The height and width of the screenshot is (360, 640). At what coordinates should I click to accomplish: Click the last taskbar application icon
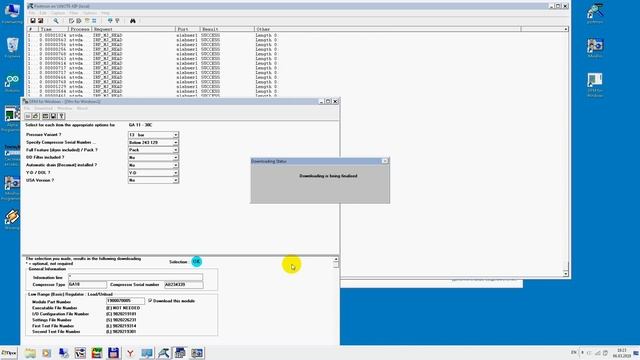tap(197, 353)
